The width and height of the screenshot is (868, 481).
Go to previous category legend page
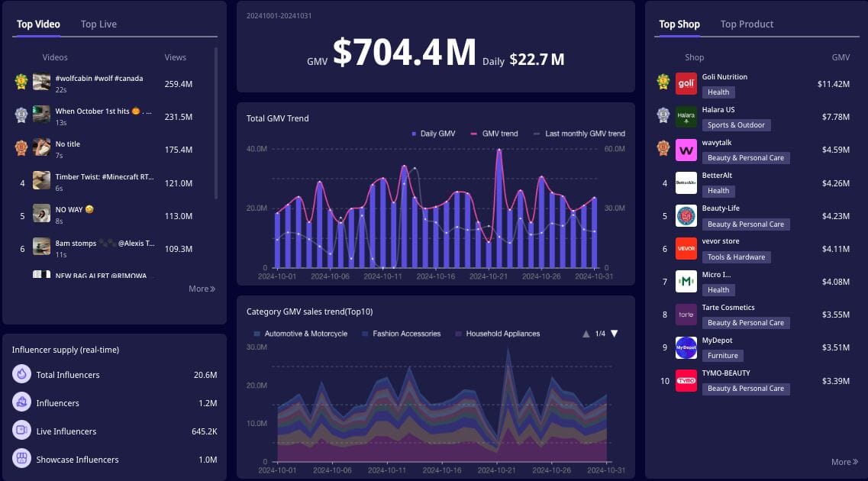point(586,334)
